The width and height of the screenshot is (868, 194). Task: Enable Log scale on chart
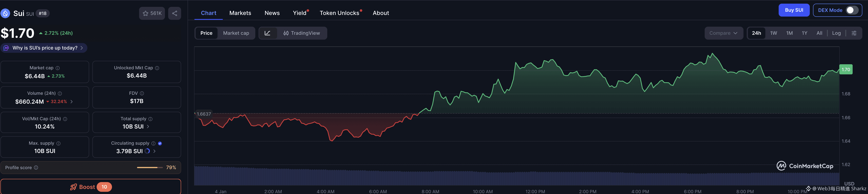(x=836, y=33)
